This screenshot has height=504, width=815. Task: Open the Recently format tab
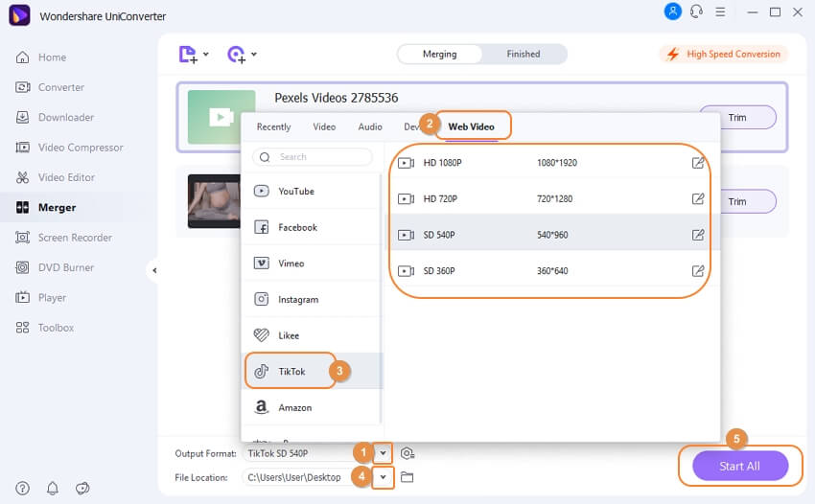(274, 126)
